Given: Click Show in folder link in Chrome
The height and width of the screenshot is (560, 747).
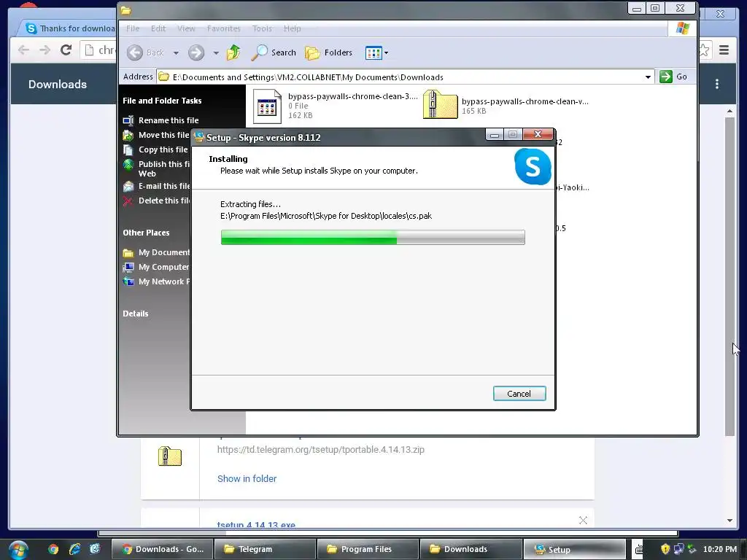Looking at the screenshot, I should (x=247, y=478).
